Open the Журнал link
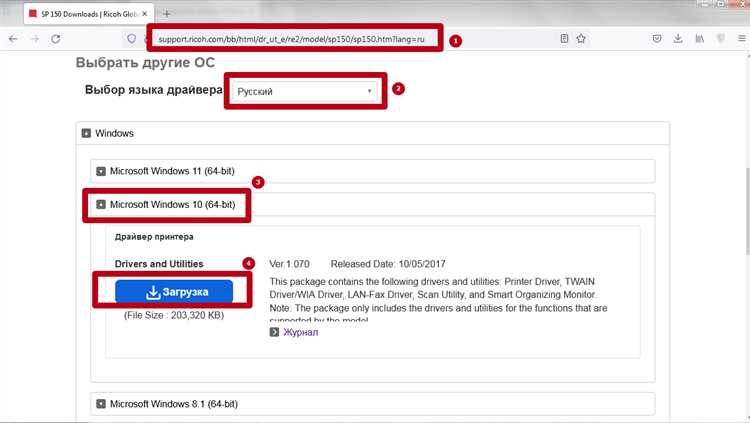The image size is (750, 423). [x=299, y=332]
